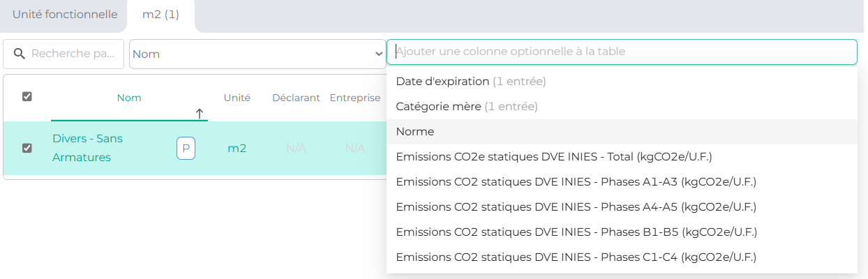Pick the Phases A1-A3 emissions option

point(576,182)
